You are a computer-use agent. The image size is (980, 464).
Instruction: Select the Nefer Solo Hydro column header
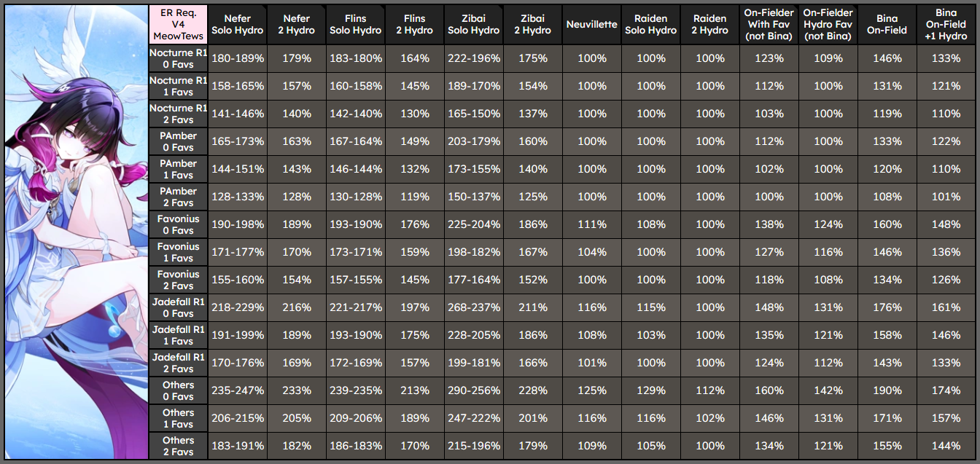[x=237, y=25]
